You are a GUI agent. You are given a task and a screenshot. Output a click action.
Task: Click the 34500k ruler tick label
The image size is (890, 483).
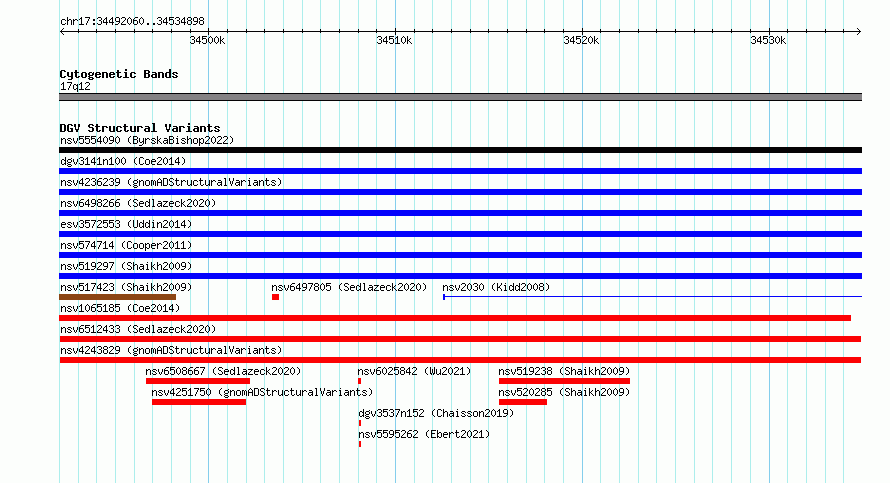[207, 40]
